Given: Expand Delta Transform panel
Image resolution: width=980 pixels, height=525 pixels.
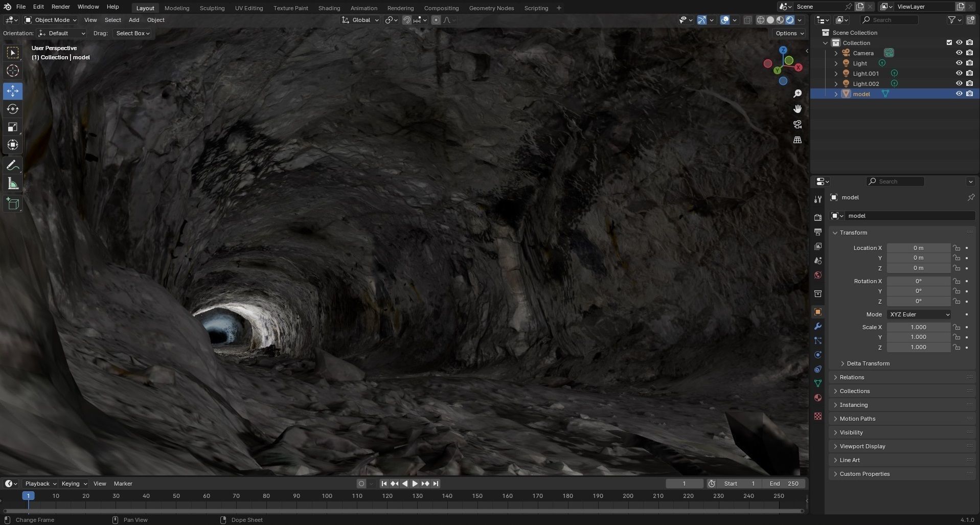Looking at the screenshot, I should [x=868, y=363].
